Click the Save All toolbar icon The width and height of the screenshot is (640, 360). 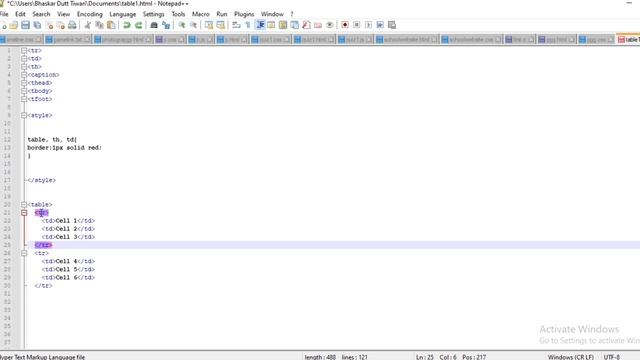(37, 25)
